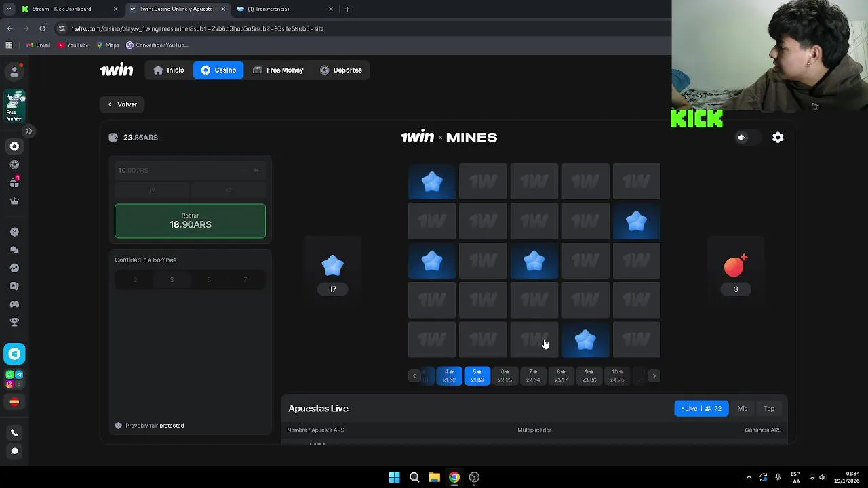Expand the left sidebar with double-chevron
Image resolution: width=868 pixels, height=488 pixels.
pos(29,131)
